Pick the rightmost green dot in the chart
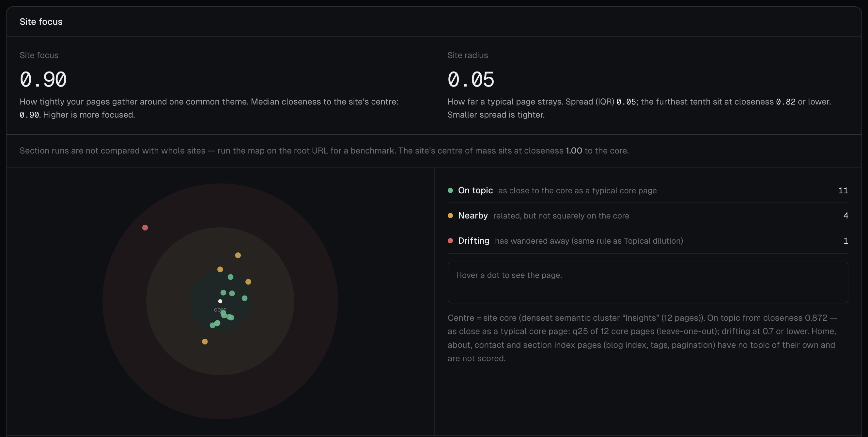 (x=245, y=298)
